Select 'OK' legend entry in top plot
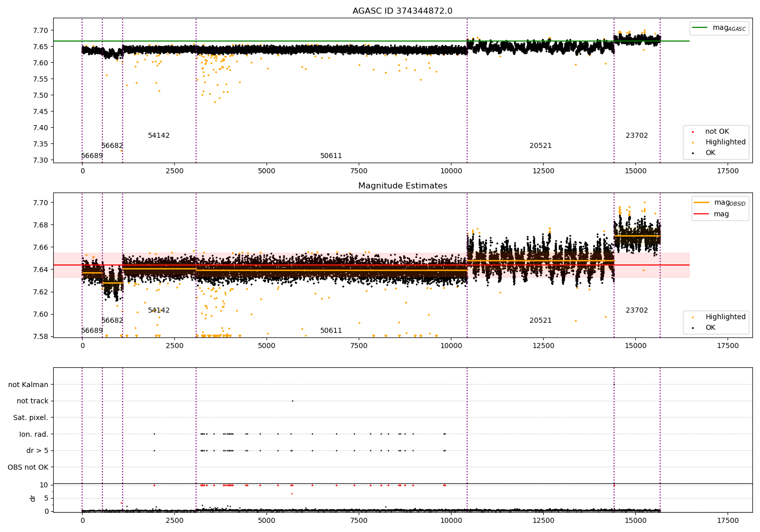Image resolution: width=760 pixels, height=532 pixels. coord(710,153)
